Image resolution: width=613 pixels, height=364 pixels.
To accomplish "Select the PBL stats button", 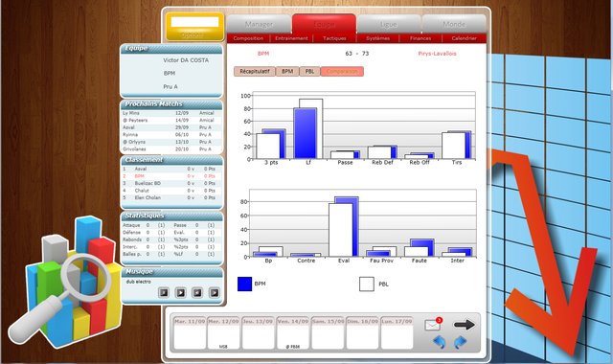I will pos(309,72).
